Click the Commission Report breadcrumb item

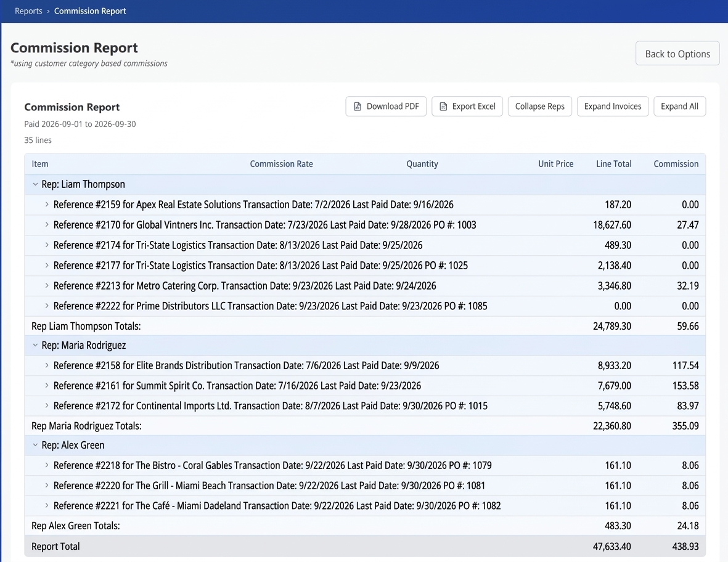tap(90, 10)
